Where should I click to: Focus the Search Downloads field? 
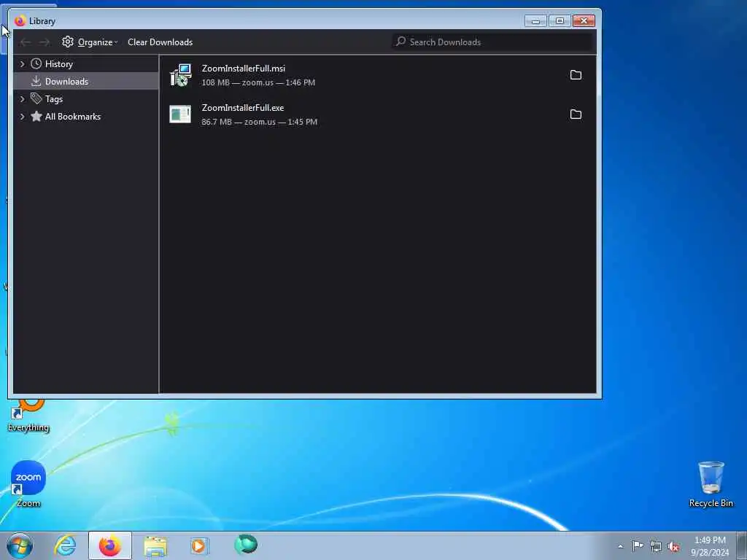(x=493, y=42)
